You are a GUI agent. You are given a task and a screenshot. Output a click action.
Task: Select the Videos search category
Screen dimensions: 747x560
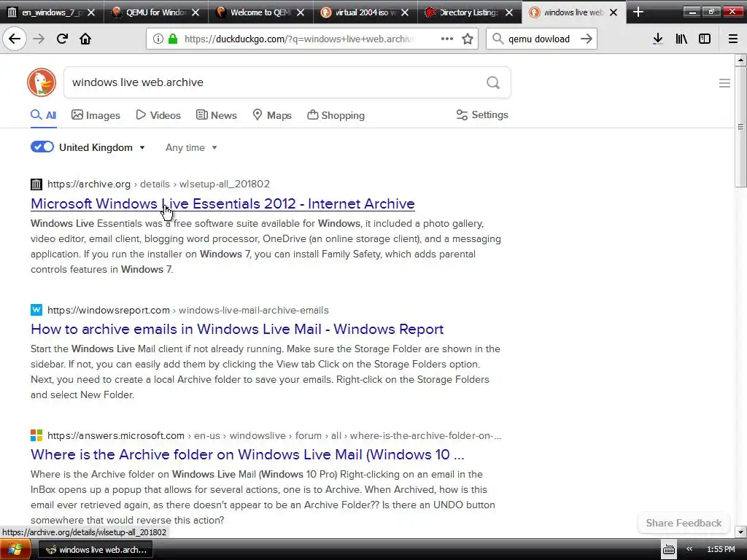(158, 115)
